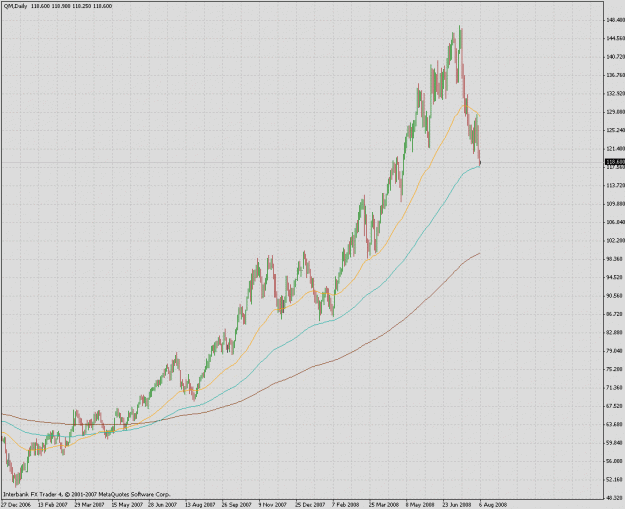Click the 59.840 price axis label

[616, 443]
